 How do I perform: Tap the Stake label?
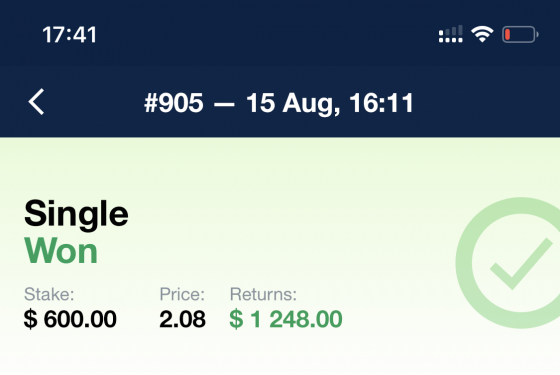click(49, 294)
